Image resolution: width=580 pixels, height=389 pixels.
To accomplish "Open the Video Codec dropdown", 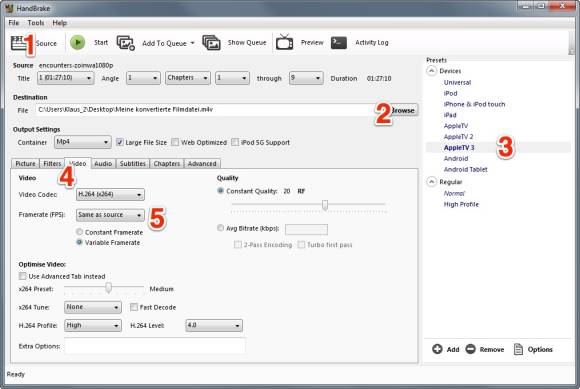I will [110, 194].
